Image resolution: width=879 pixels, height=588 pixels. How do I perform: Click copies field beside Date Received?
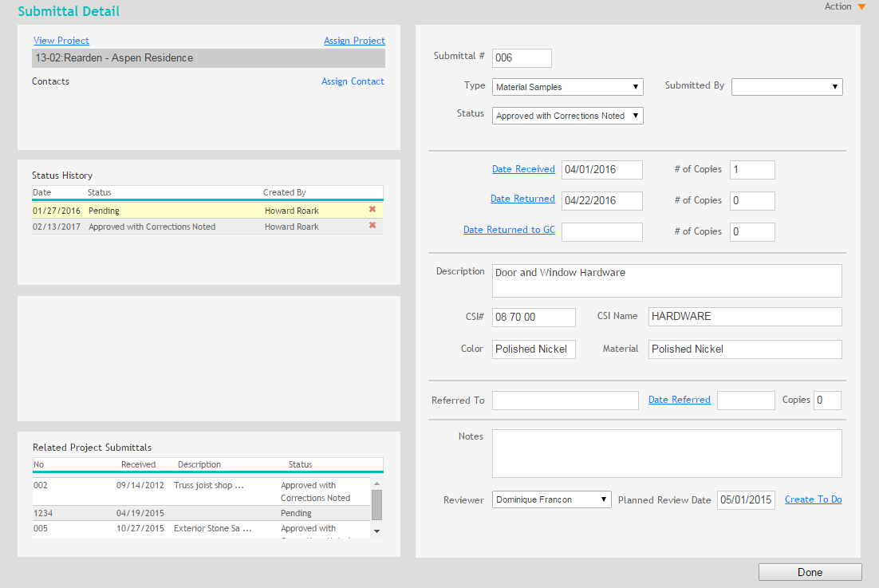point(752,170)
